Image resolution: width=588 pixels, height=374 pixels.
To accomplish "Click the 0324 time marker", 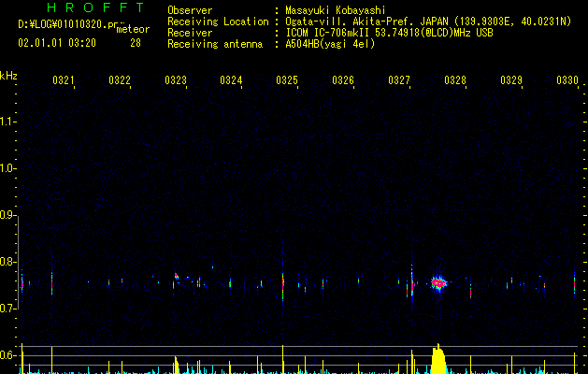I will (231, 80).
